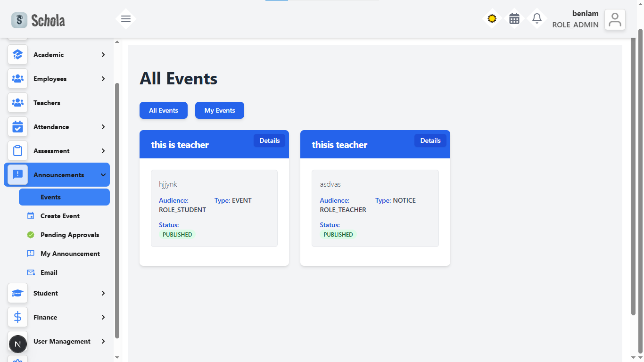The width and height of the screenshot is (644, 362).
Task: Select the Assessment clipboard icon
Action: coord(17,150)
